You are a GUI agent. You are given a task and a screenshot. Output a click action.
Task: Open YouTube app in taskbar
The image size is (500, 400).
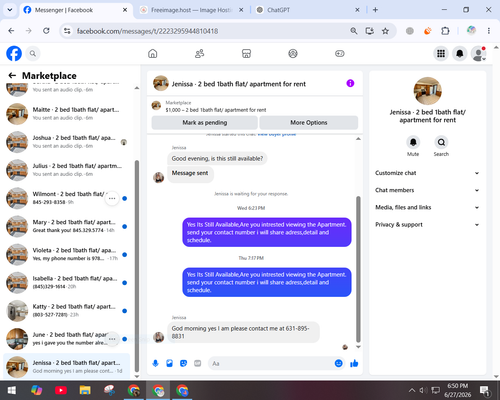click(61, 390)
